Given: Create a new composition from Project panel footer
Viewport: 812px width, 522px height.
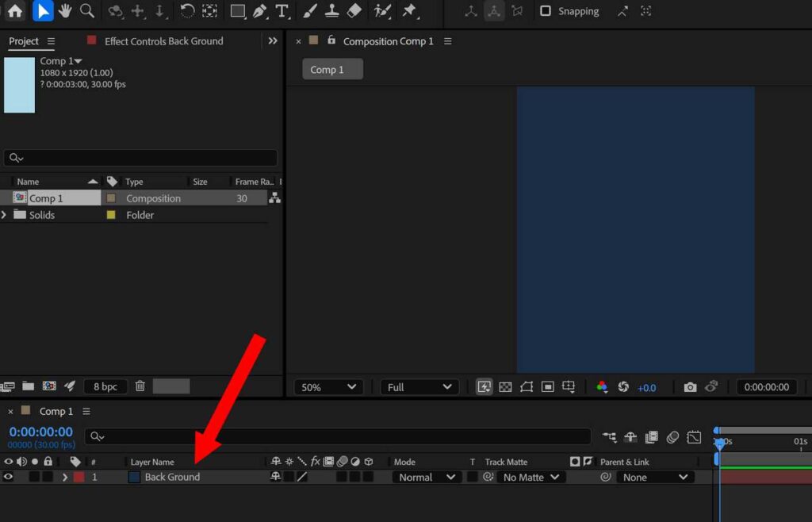Looking at the screenshot, I should point(49,386).
